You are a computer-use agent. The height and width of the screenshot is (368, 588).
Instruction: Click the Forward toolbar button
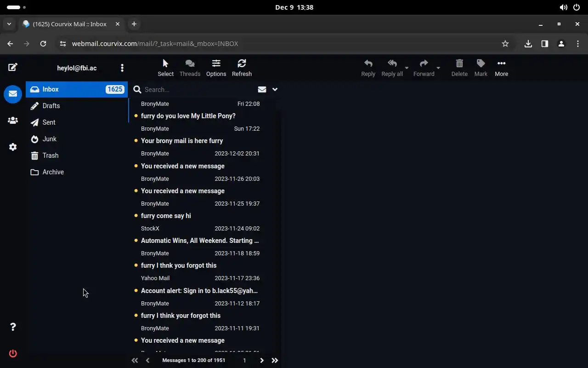click(x=424, y=68)
